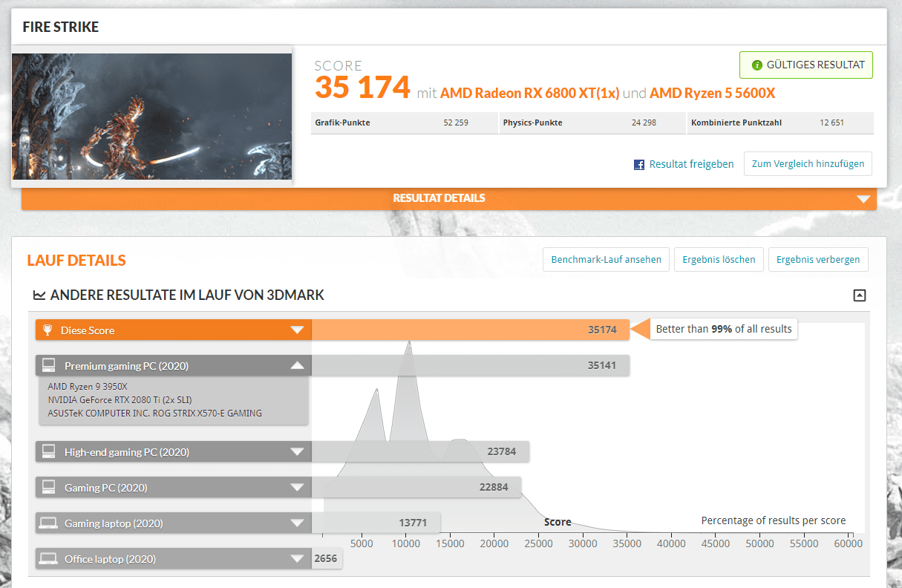Click the LAUF DETAILS heading

[76, 261]
